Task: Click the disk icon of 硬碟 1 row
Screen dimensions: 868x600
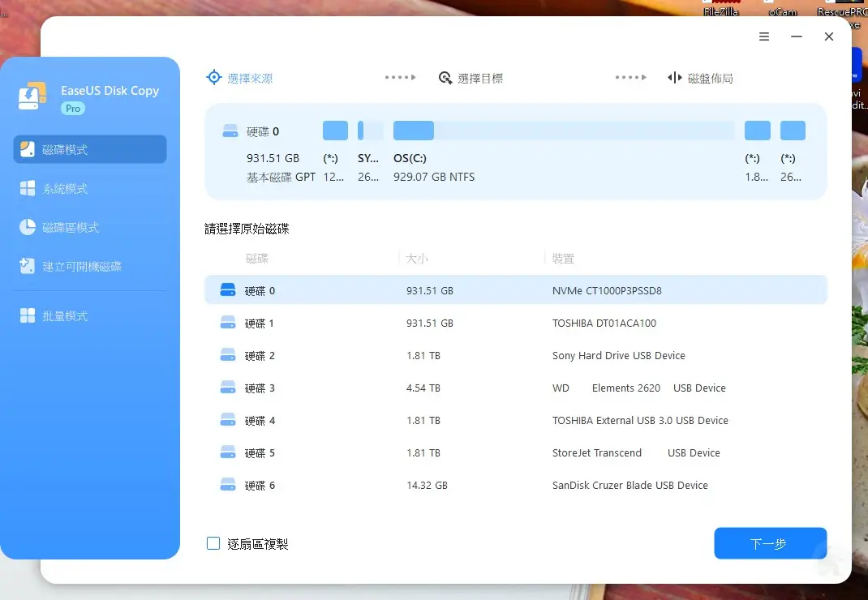Action: pos(228,322)
